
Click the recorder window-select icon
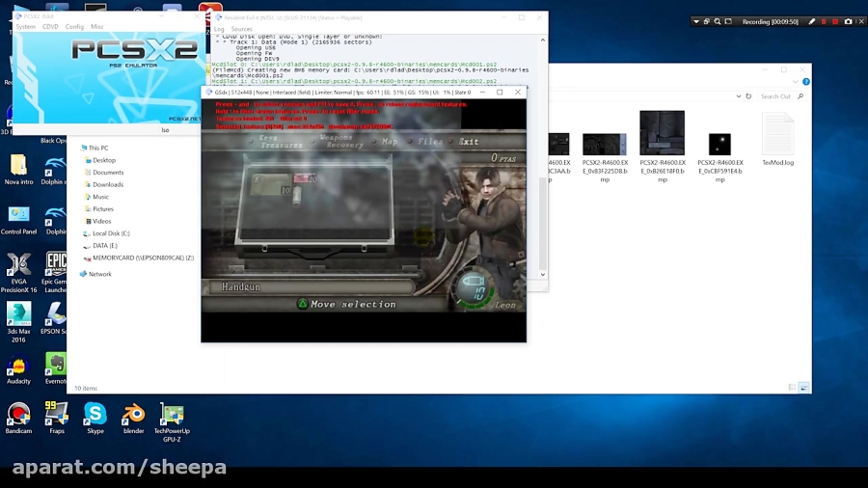click(x=706, y=21)
